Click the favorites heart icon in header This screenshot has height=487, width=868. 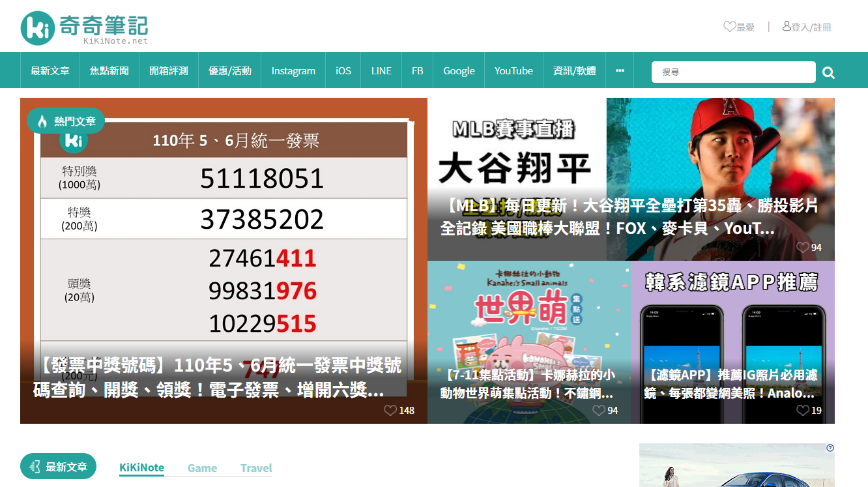[729, 27]
